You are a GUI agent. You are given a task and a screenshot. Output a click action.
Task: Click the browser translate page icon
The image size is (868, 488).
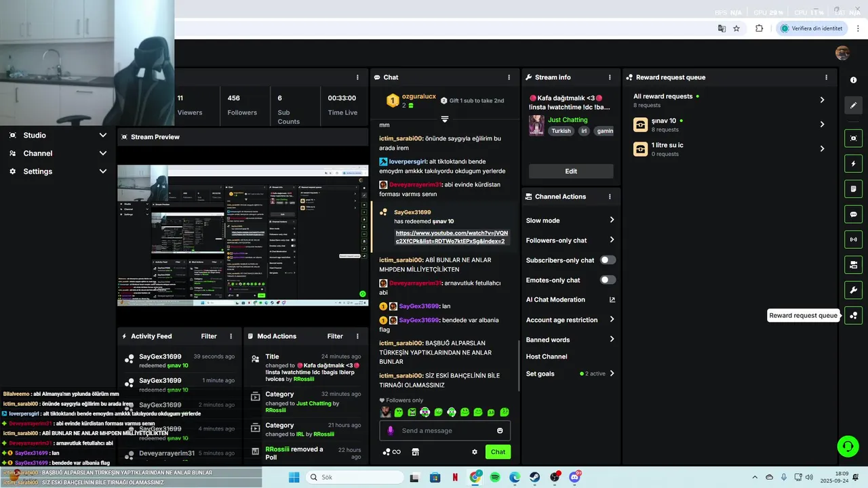tap(722, 28)
